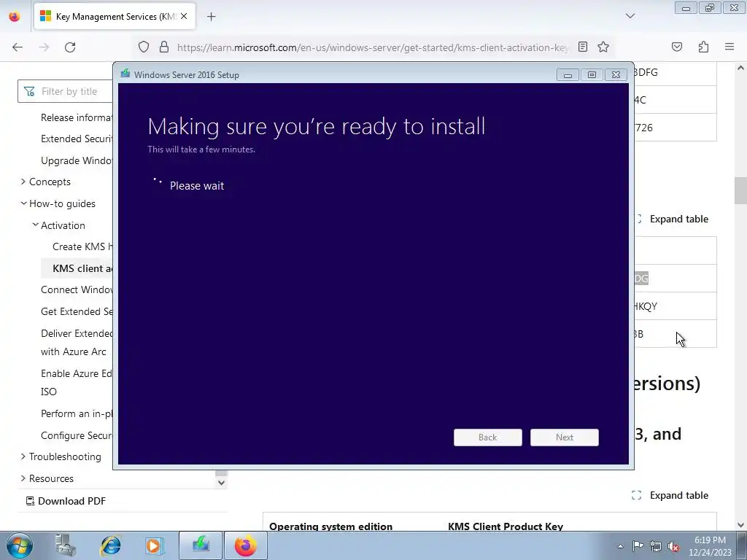
Task: Click the KMS Client Product Key column header
Action: (506, 526)
